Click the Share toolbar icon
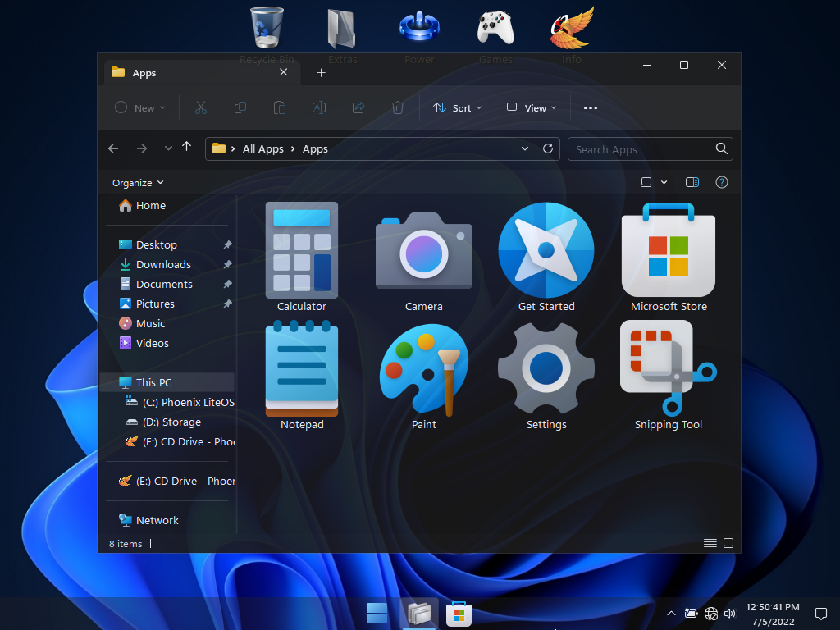 tap(358, 107)
